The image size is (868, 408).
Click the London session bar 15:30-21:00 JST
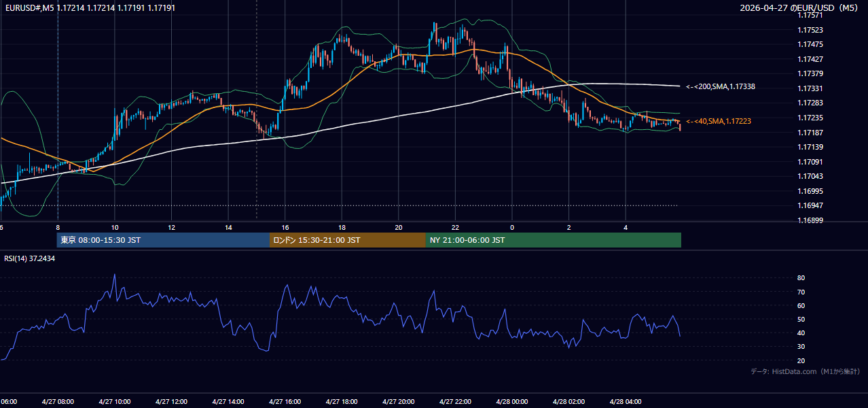(348, 240)
